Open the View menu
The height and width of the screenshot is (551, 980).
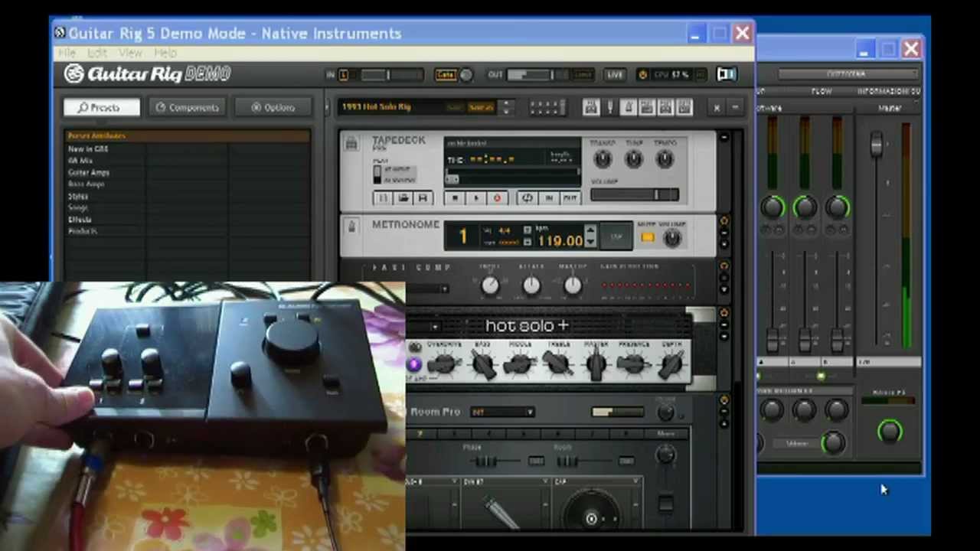pyautogui.click(x=130, y=53)
